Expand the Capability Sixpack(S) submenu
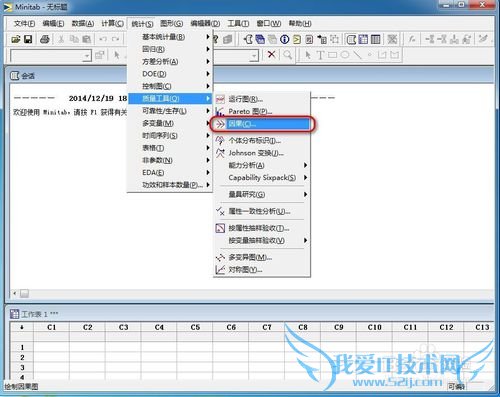The image size is (500, 397). pyautogui.click(x=262, y=177)
